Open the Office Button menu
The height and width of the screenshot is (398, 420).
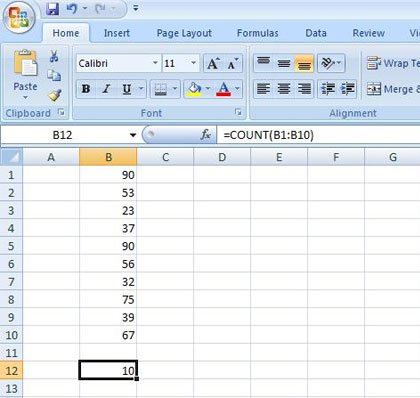click(x=19, y=17)
